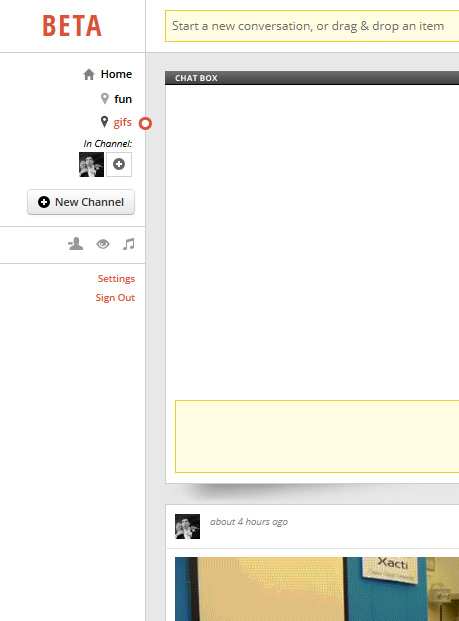Open the gifs channel
Image resolution: width=459 pixels, height=621 pixels.
122,122
